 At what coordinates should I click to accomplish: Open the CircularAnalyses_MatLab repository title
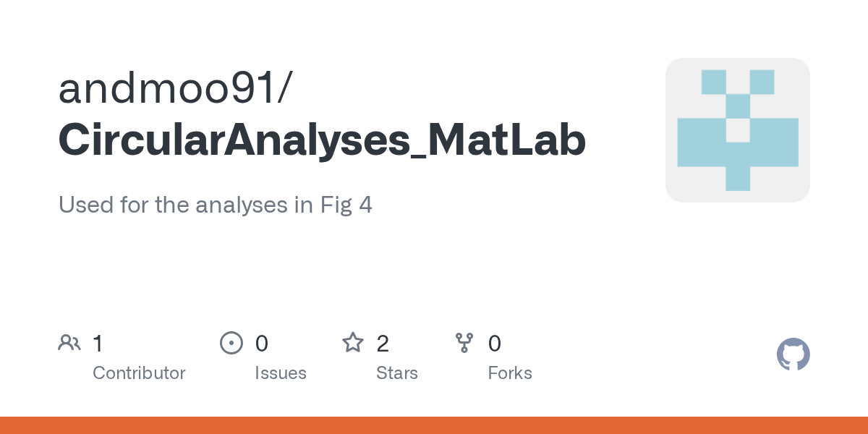coord(322,141)
